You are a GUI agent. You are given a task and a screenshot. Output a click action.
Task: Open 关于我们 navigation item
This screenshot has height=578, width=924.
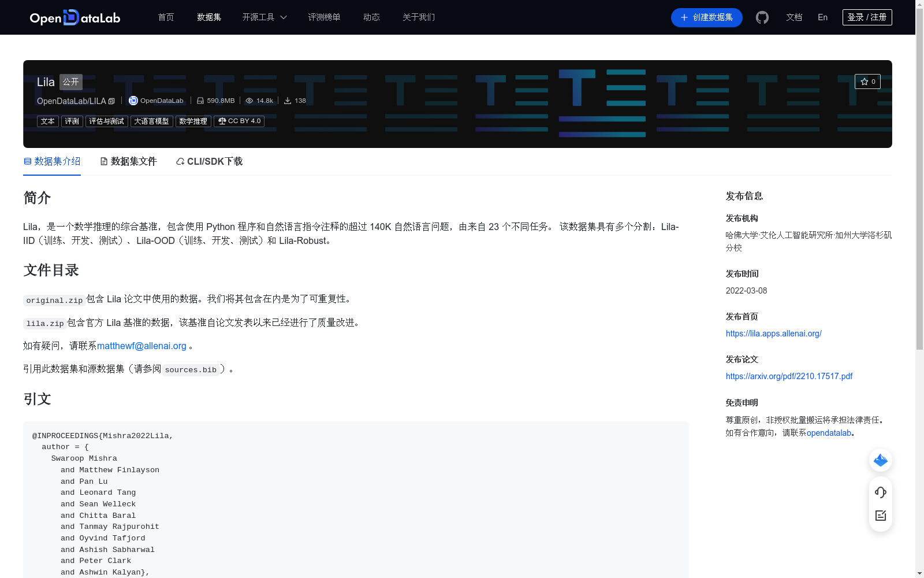point(419,17)
